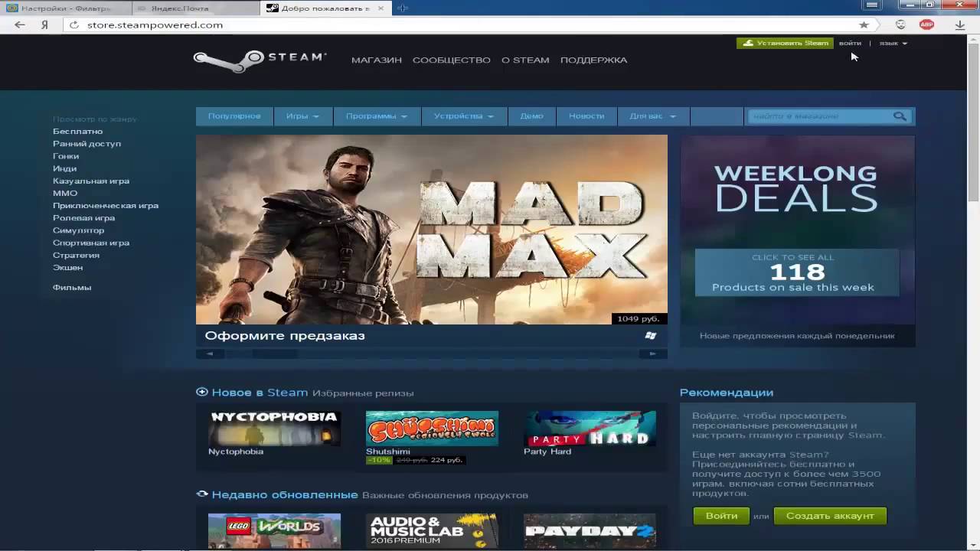Click the 'Создать аккаунт' button

(x=830, y=516)
